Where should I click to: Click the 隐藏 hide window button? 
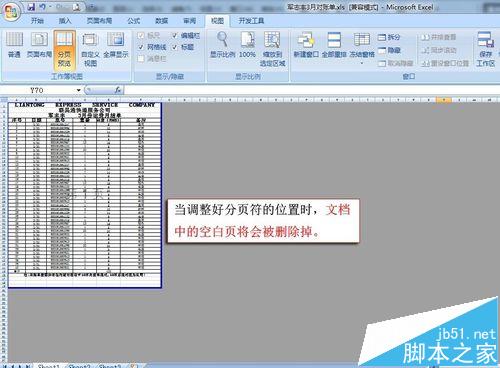point(389,50)
